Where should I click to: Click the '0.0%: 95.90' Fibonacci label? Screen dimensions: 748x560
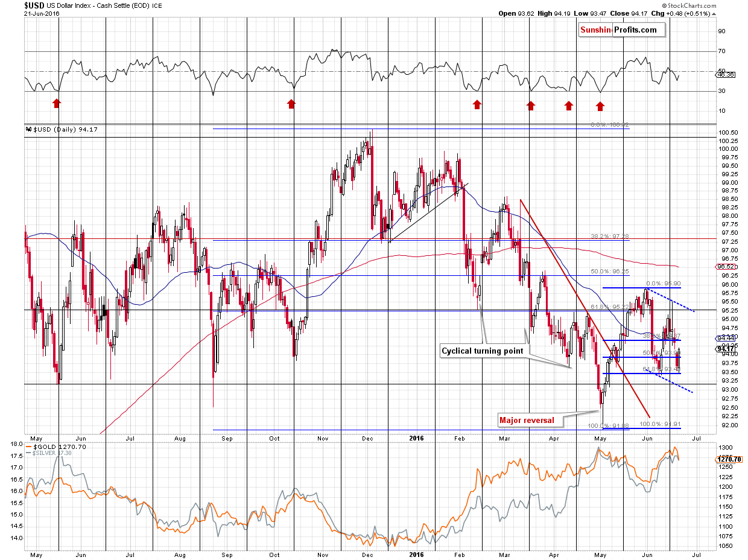[664, 283]
